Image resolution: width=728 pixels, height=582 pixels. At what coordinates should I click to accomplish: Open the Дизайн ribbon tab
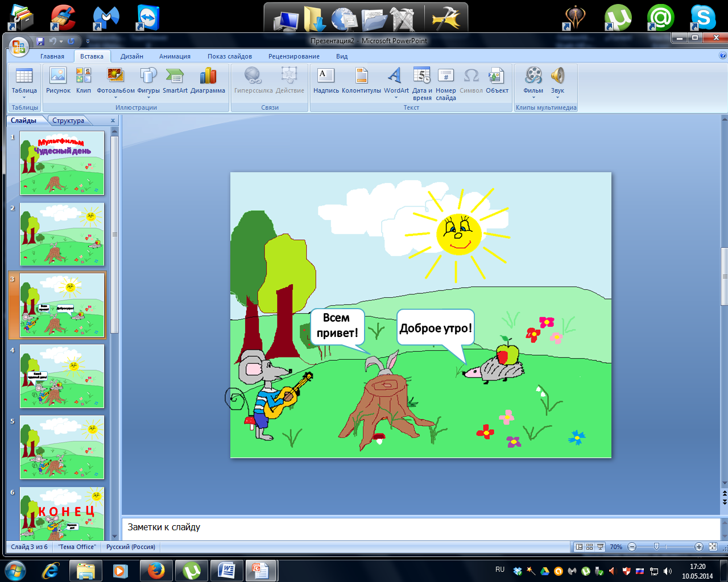(x=132, y=56)
